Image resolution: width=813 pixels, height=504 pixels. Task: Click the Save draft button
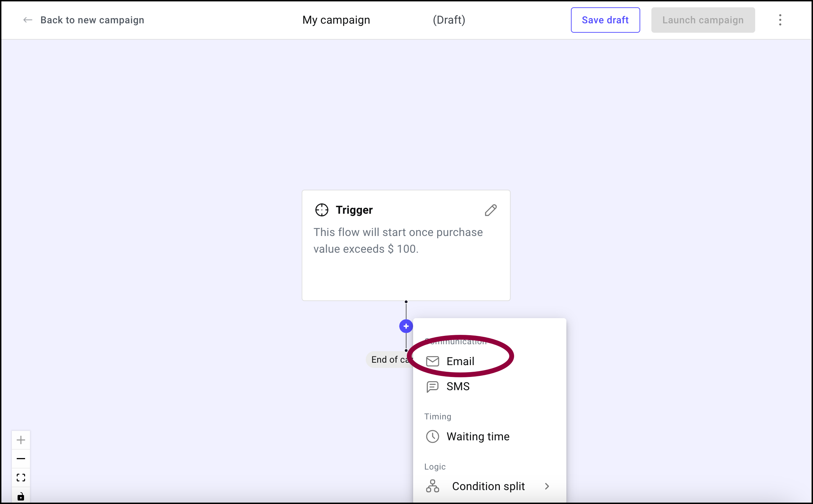pos(605,20)
